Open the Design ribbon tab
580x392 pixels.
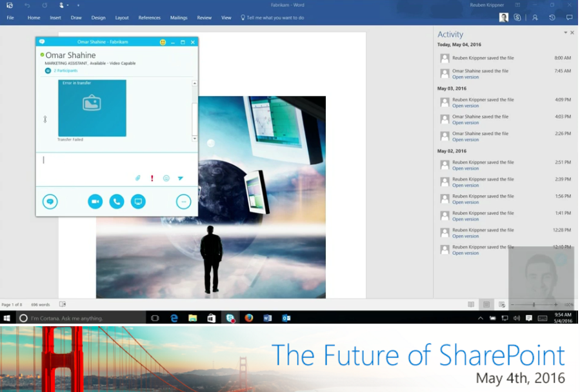point(98,17)
